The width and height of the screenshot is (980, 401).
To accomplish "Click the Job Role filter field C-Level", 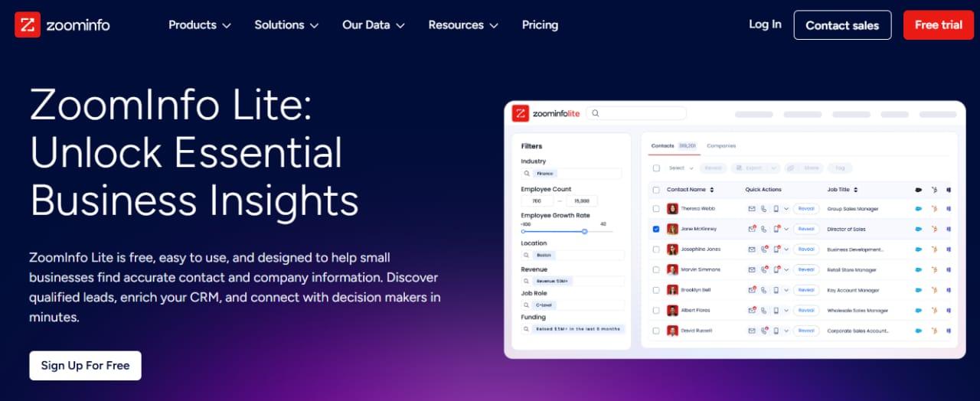I will (x=573, y=305).
